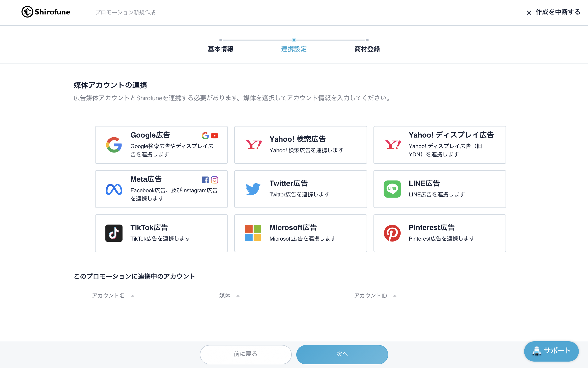Click the Shirofune logo

(46, 12)
